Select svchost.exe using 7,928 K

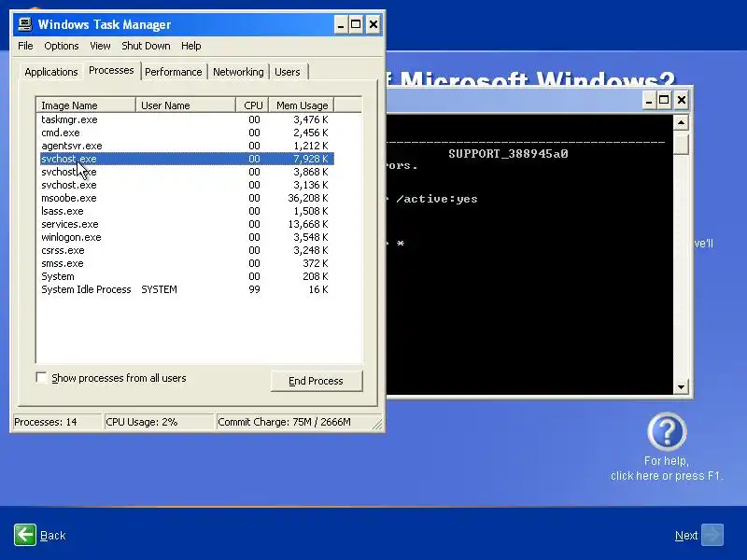point(187,159)
